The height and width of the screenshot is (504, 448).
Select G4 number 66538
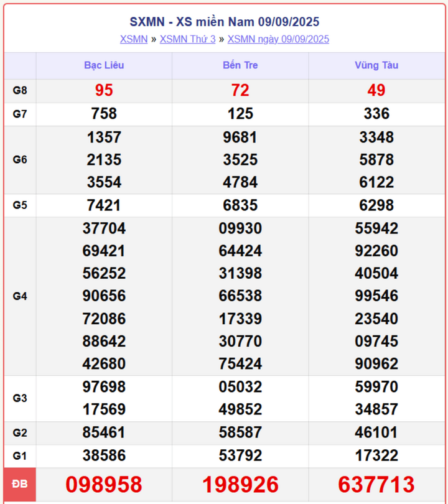click(240, 296)
